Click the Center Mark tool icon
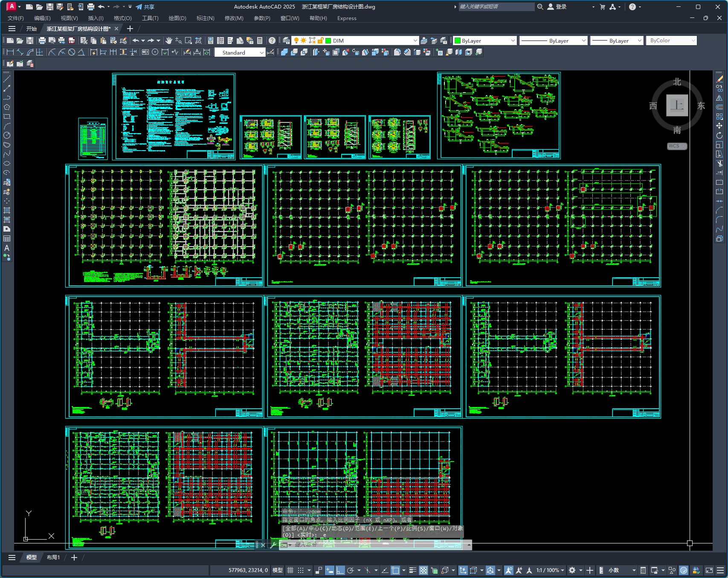The height and width of the screenshot is (578, 728). (x=155, y=52)
